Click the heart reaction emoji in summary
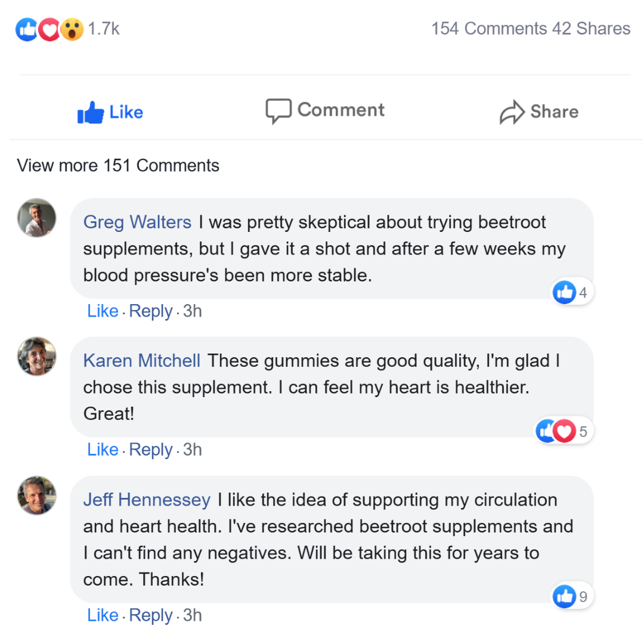Viewport: 644px width, 644px height. [50, 29]
